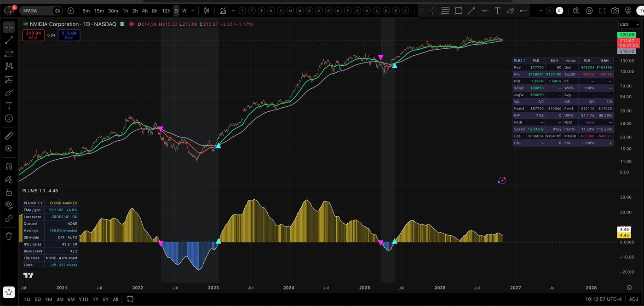Select the ruler measure tool

pos(9,136)
